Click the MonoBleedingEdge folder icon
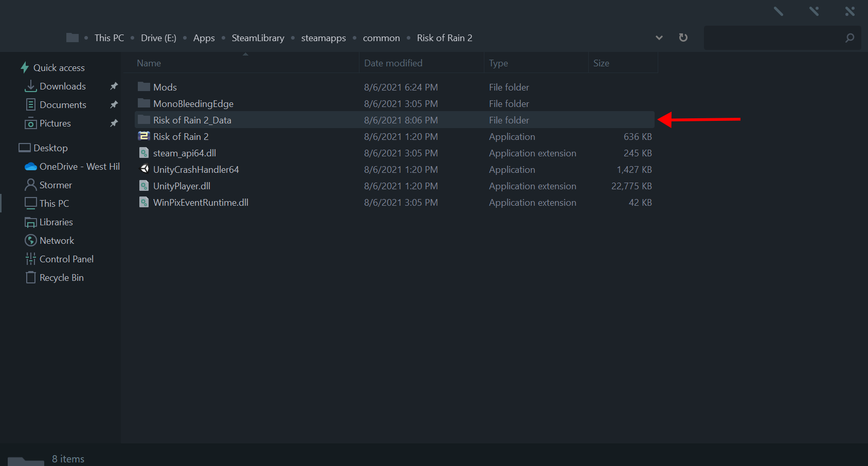 pyautogui.click(x=144, y=103)
